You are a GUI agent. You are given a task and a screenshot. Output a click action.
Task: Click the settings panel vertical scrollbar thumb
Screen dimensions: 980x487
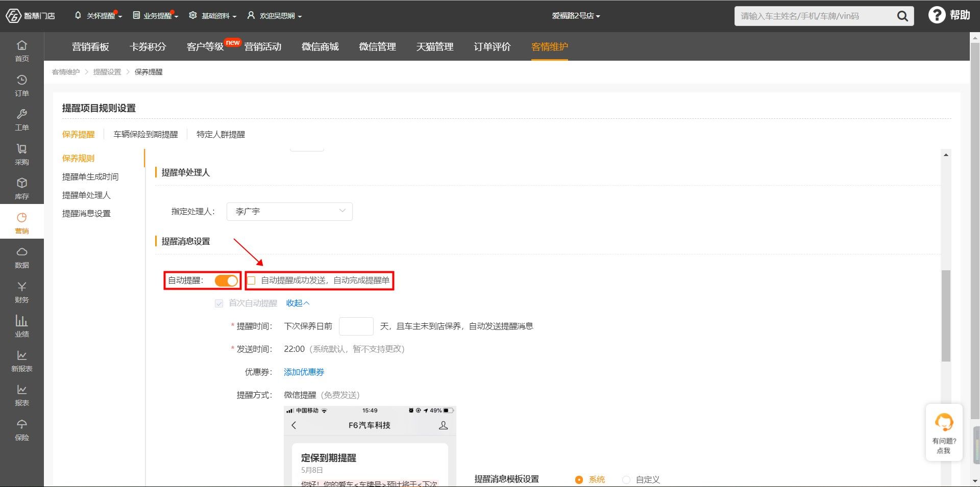pyautogui.click(x=946, y=316)
